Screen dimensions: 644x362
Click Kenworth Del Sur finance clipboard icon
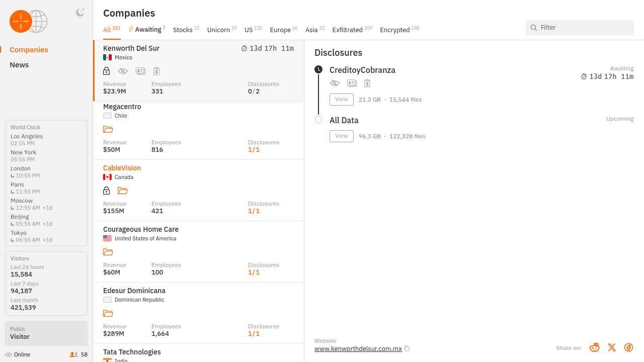[156, 71]
